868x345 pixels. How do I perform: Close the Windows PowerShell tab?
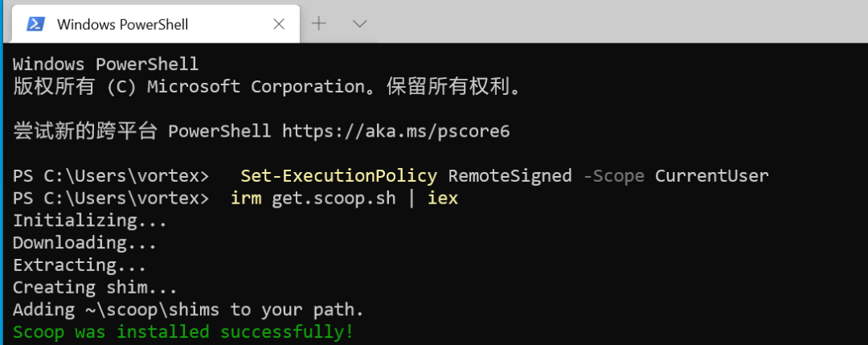279,24
